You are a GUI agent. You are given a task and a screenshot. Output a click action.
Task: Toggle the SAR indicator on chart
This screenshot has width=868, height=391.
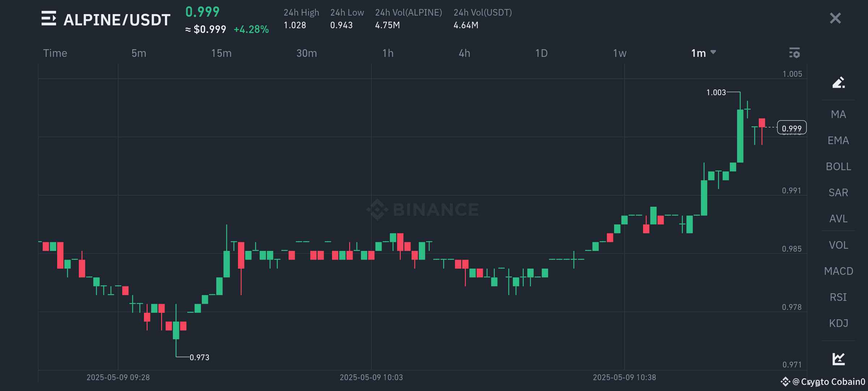(x=838, y=193)
